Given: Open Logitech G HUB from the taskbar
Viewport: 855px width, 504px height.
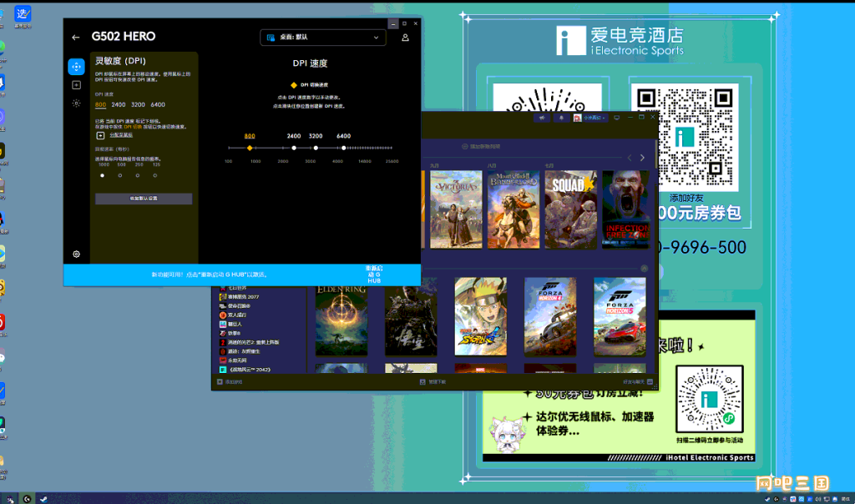Looking at the screenshot, I should tap(27, 499).
